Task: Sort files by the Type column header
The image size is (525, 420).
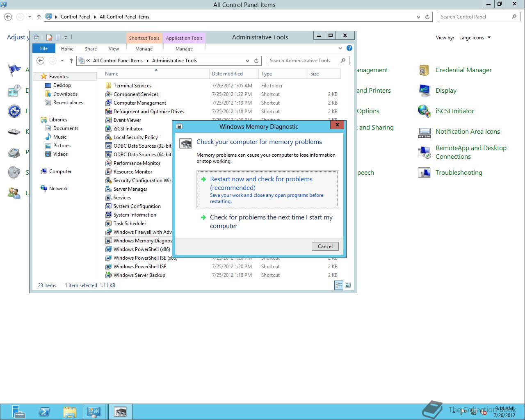Action: [x=283, y=74]
